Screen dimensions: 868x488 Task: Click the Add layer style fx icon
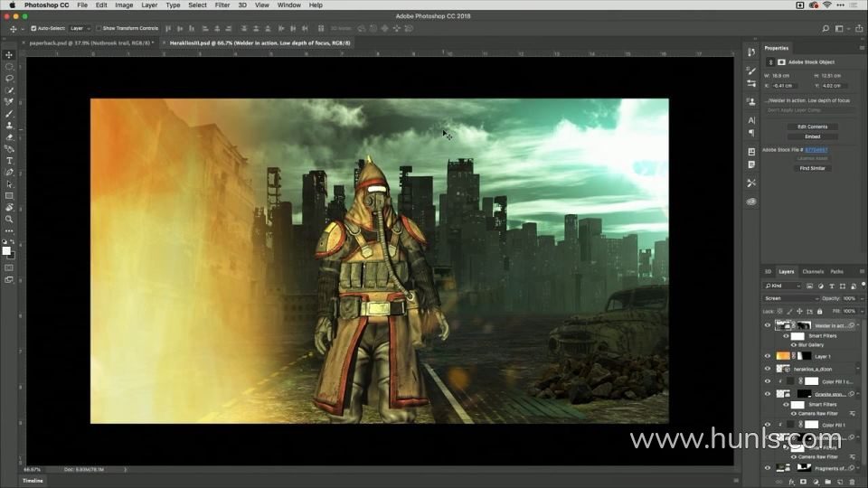click(791, 482)
